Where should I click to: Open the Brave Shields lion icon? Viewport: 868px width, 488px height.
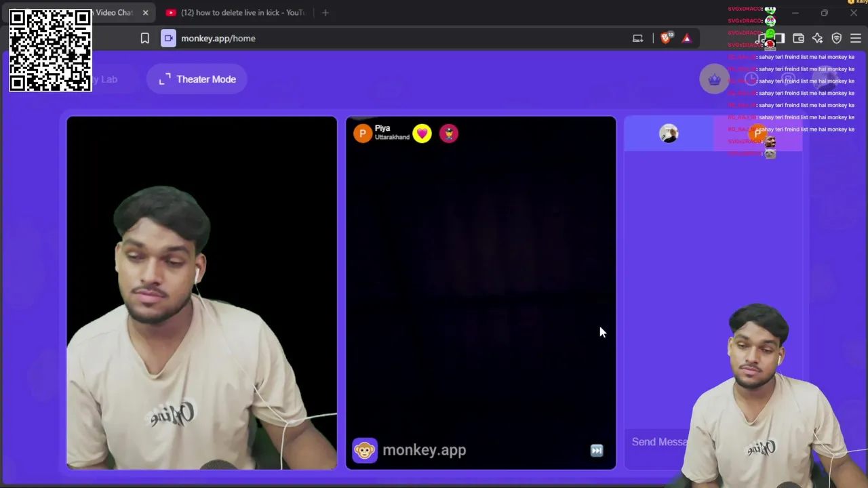tap(665, 39)
